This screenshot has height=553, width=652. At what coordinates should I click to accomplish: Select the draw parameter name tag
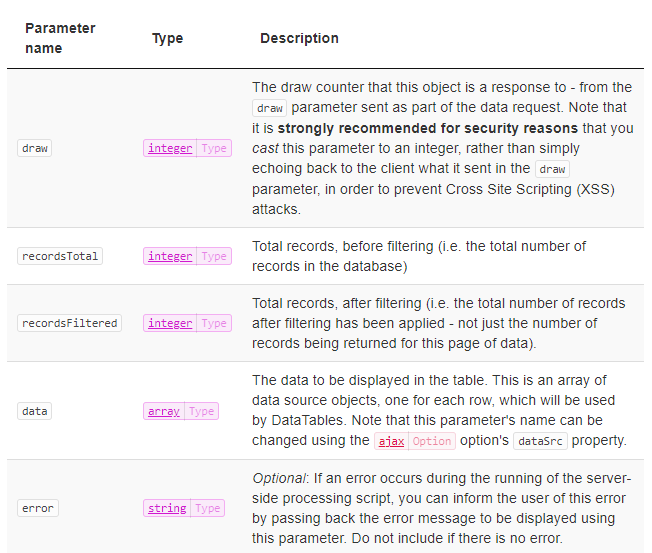[35, 148]
